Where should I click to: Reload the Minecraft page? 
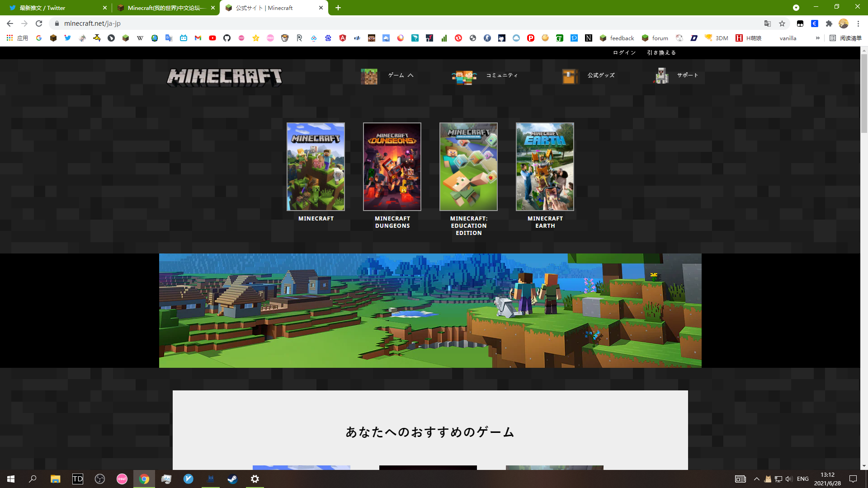point(39,23)
